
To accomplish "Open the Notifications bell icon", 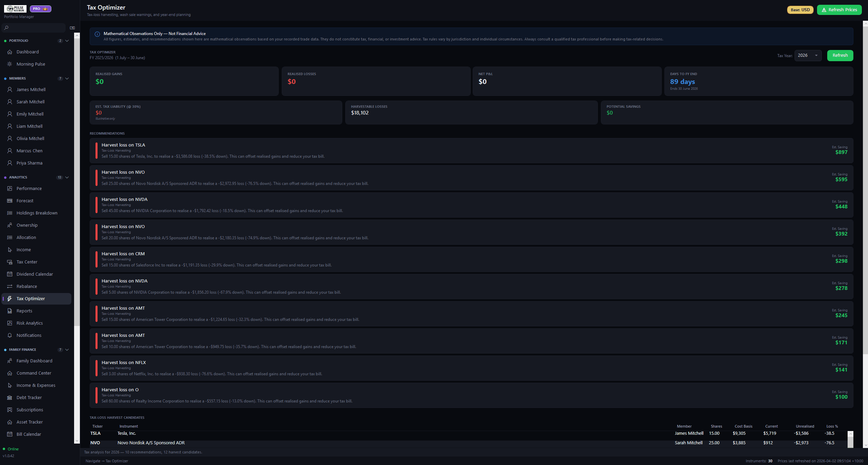I will [10, 335].
